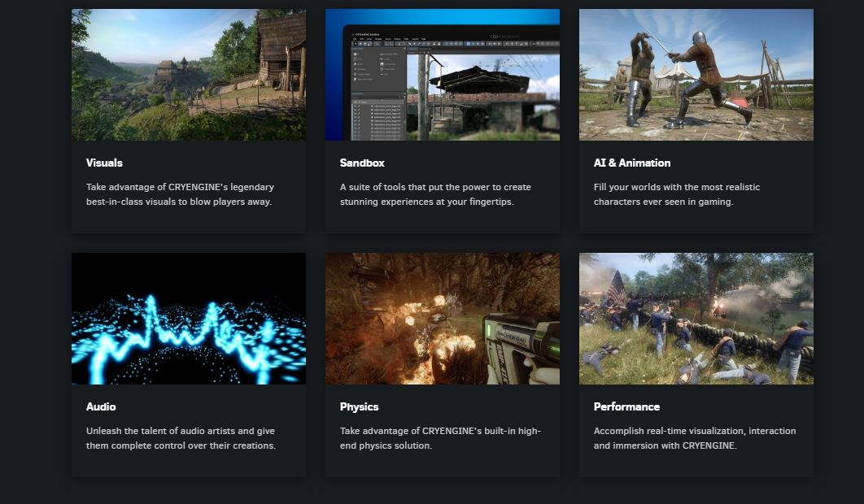This screenshot has height=504, width=864.
Task: Open the Audio waveform visualization image
Action: (x=189, y=318)
